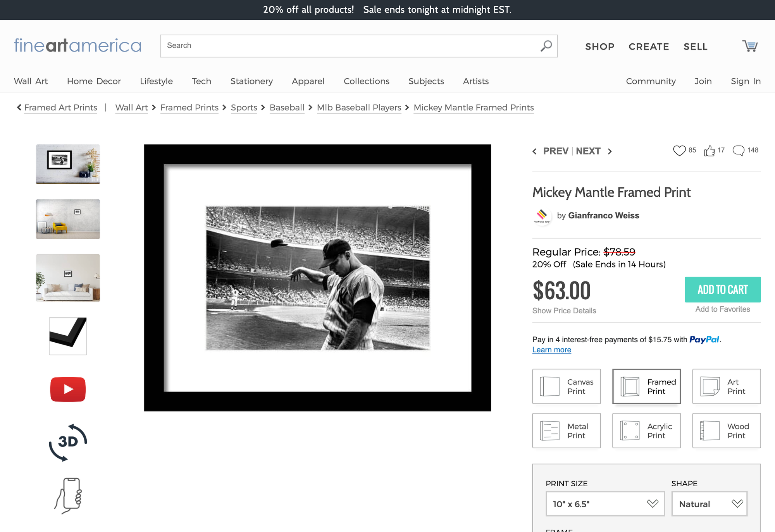The image size is (775, 532).
Task: Click the search magnifying glass icon
Action: (546, 46)
